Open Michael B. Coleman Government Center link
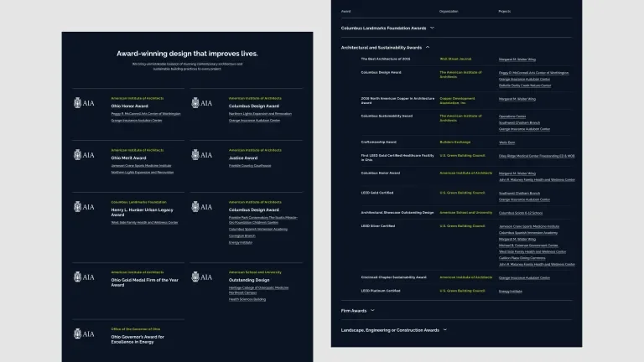 528,246
